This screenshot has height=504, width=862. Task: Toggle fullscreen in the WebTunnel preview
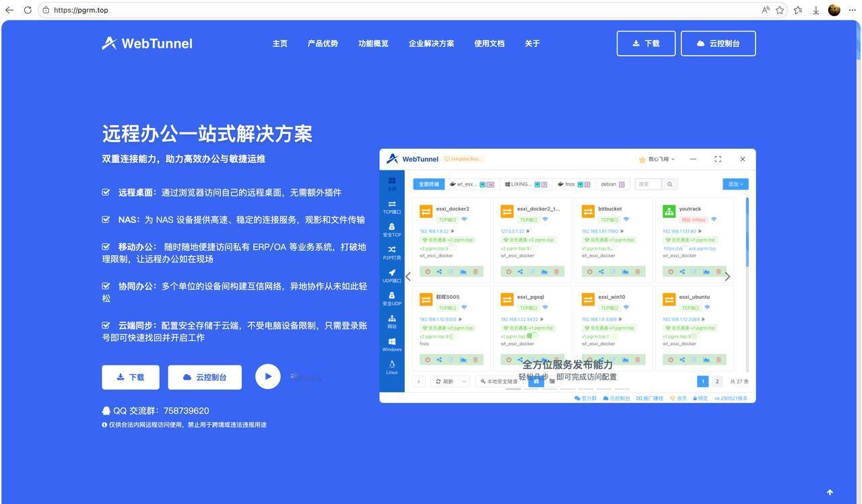(x=718, y=159)
